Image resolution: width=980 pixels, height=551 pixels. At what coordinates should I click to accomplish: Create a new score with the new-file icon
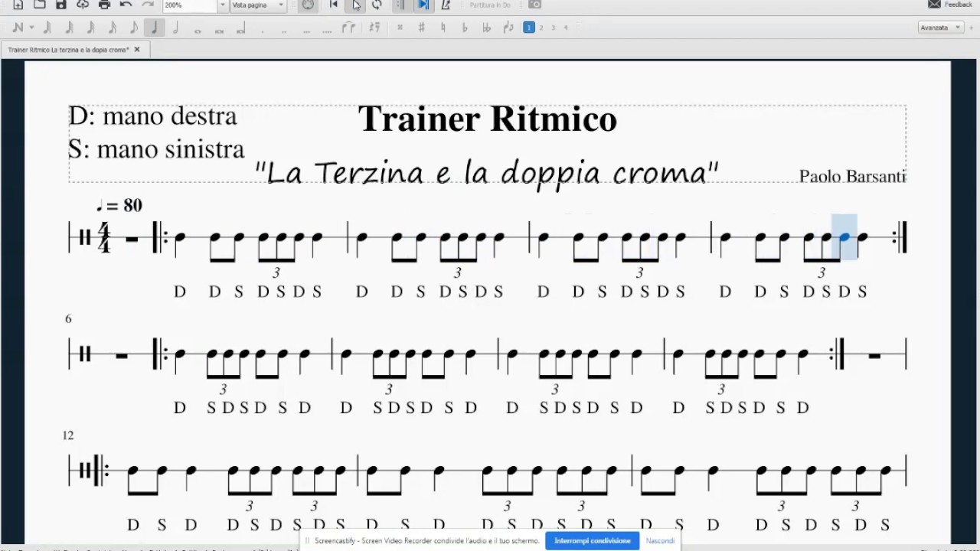click(x=18, y=5)
